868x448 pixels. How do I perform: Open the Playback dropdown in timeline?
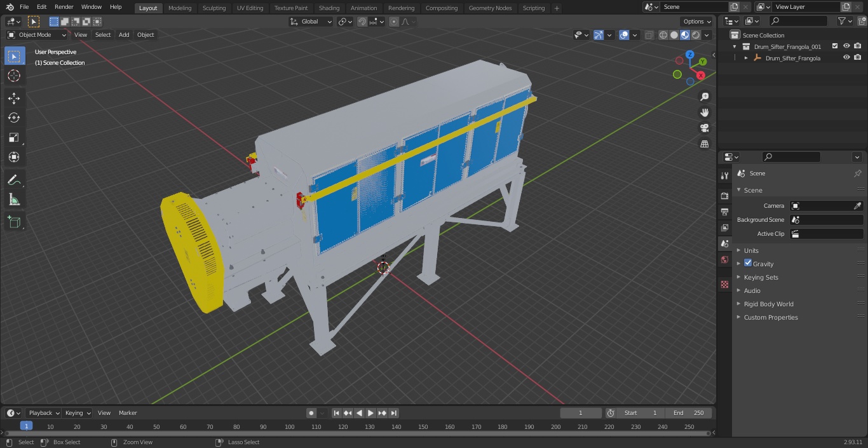point(43,413)
